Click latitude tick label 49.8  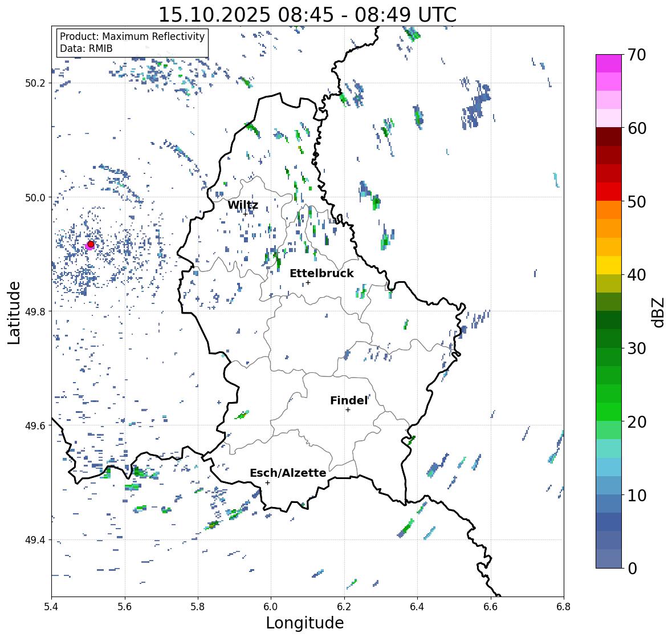[x=35, y=311]
